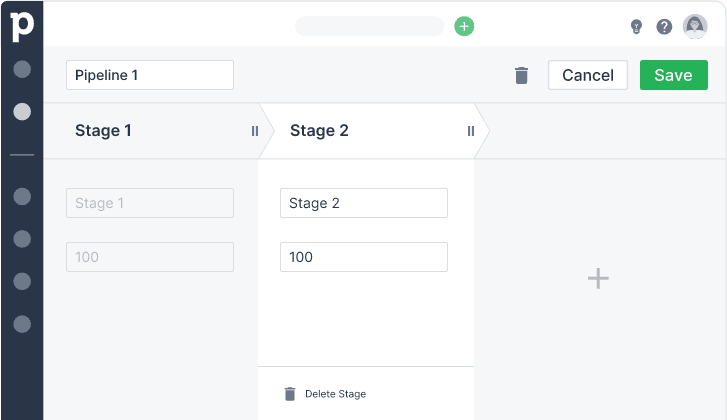This screenshot has height=420, width=727.
Task: Click the Pipedrive logo icon
Action: (21, 25)
